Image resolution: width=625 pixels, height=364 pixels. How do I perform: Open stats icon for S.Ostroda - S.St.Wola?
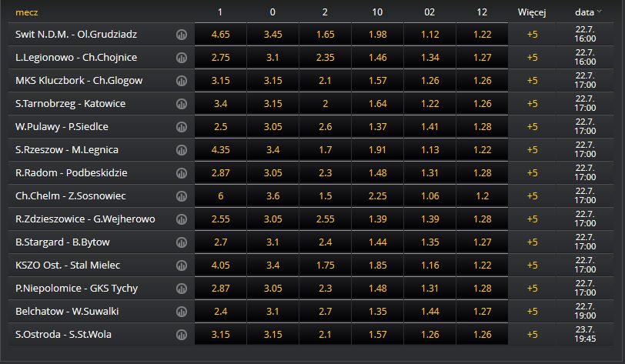182,335
